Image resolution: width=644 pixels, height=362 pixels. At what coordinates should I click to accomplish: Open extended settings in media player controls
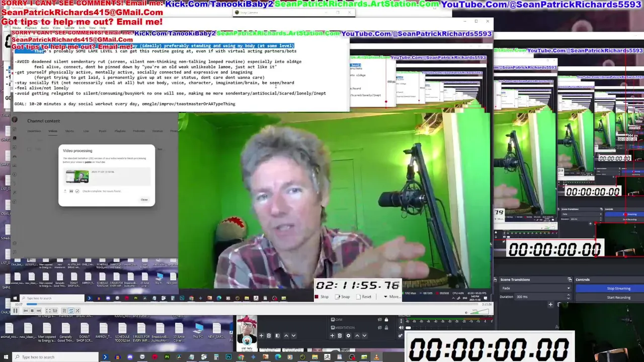coord(55,311)
